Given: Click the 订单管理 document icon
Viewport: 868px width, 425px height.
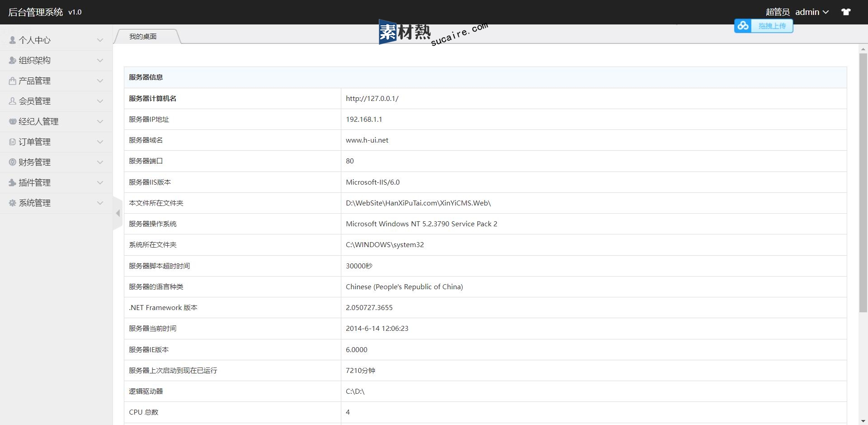Looking at the screenshot, I should [x=13, y=142].
